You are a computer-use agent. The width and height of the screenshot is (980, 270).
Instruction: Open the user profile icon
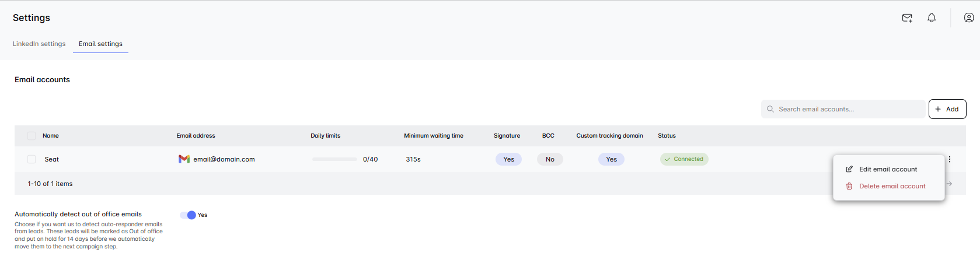coord(969,18)
